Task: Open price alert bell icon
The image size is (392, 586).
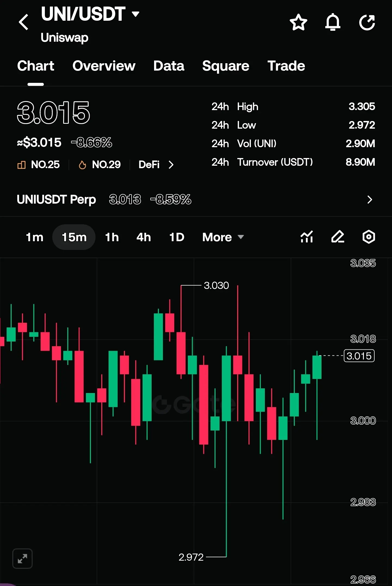Action: [333, 22]
